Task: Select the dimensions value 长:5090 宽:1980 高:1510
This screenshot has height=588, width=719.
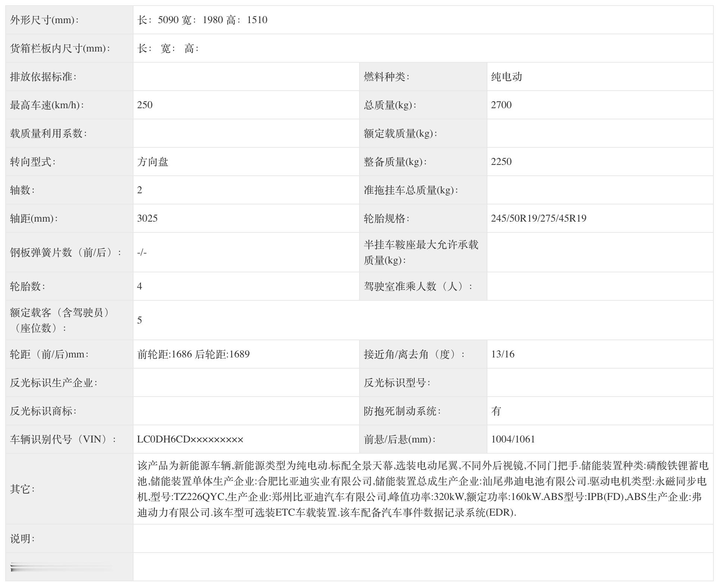Action: click(x=202, y=20)
